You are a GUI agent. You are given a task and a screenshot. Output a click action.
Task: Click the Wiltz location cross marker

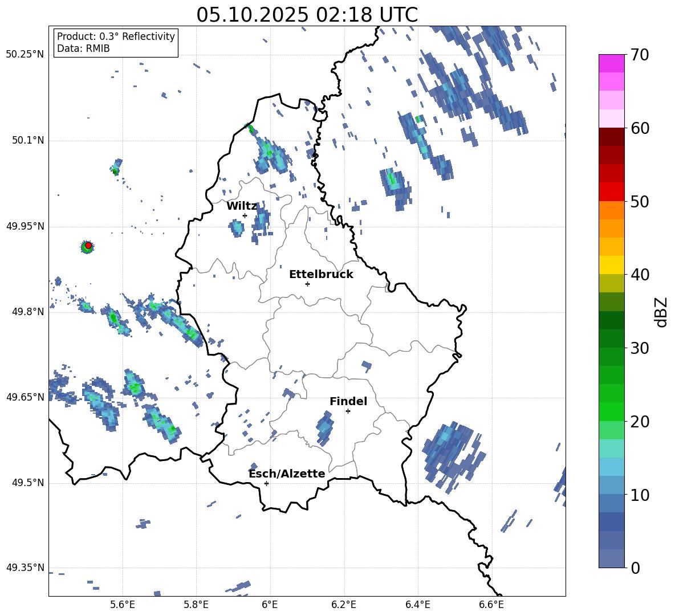point(245,215)
